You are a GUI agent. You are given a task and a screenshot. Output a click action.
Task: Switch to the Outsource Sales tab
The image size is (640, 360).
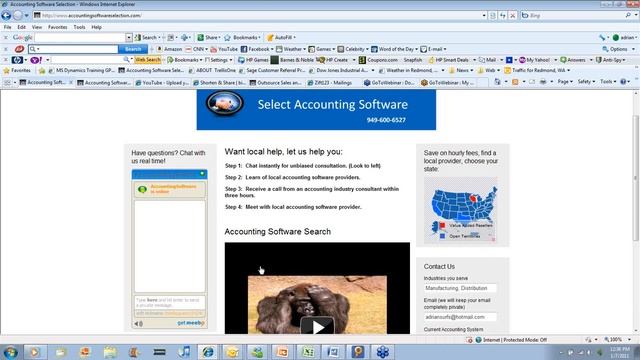[276, 82]
